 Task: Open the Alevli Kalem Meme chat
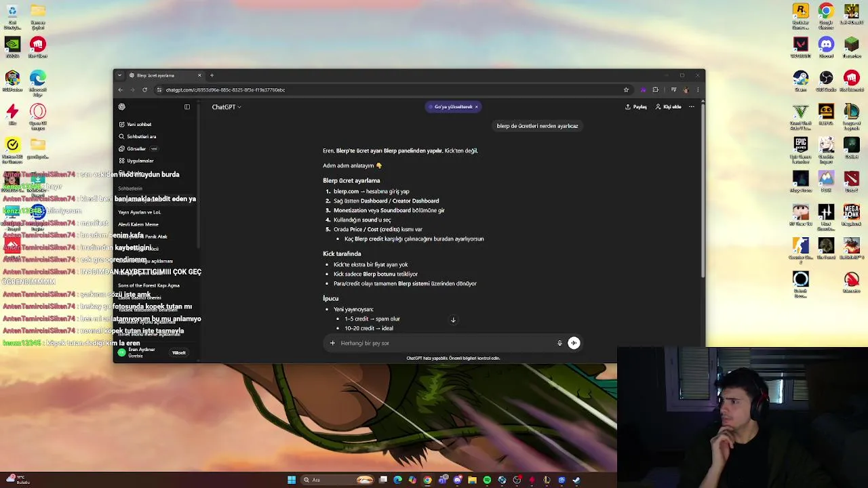(x=138, y=224)
